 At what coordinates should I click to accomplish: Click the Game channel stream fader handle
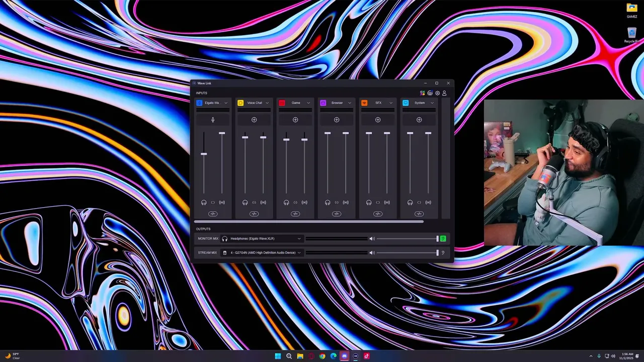[304, 139]
